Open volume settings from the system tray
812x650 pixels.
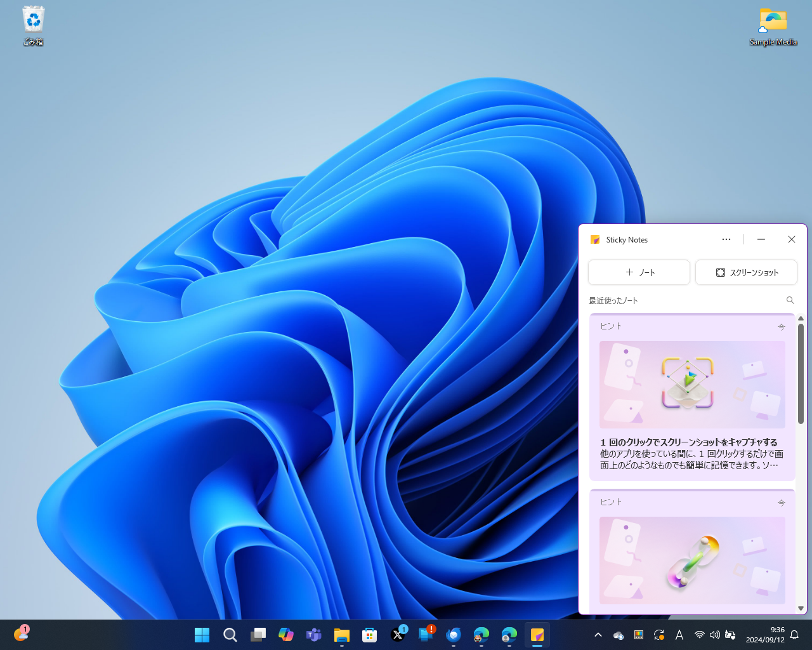(x=714, y=634)
